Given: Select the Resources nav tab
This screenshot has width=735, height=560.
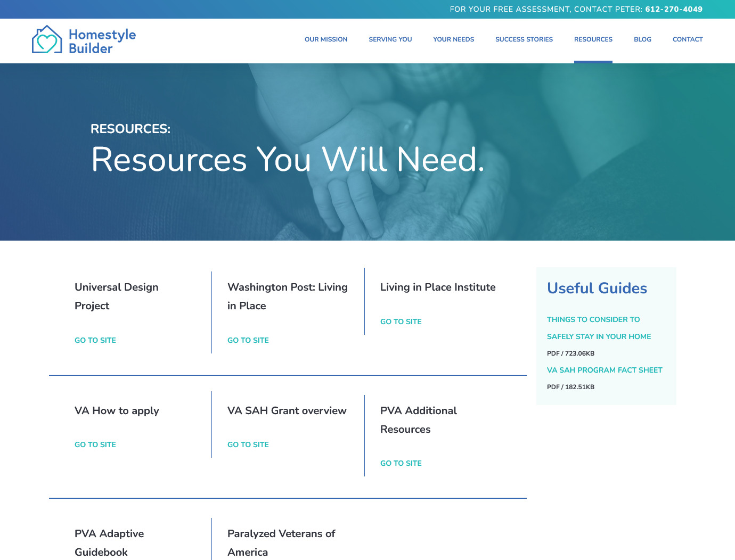Looking at the screenshot, I should tap(593, 39).
